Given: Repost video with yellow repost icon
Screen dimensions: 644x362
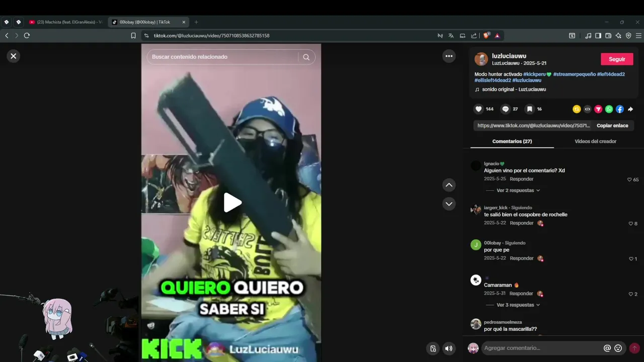Looking at the screenshot, I should pos(577,109).
